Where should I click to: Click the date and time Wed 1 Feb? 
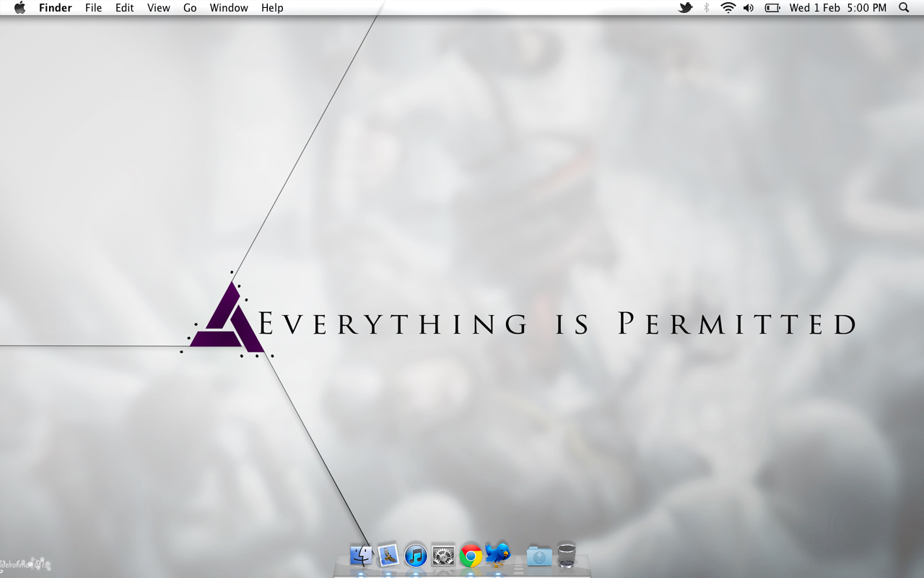[838, 8]
